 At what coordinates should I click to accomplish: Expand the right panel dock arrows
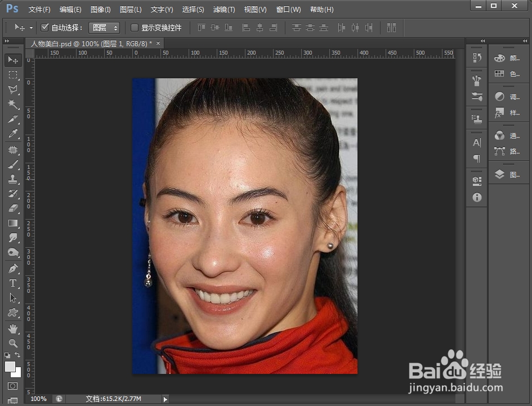pyautogui.click(x=525, y=41)
